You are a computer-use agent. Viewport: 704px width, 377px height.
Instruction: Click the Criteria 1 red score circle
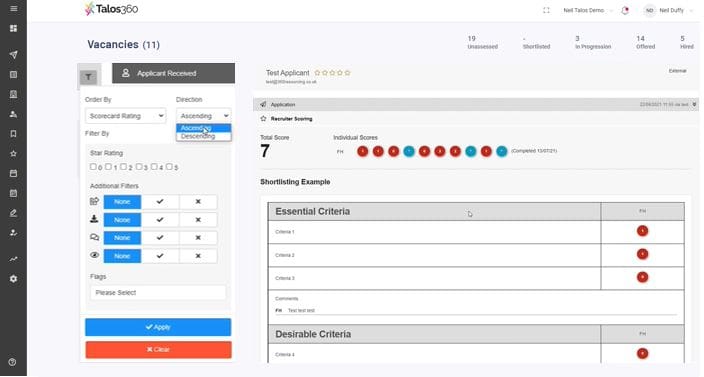tap(642, 231)
